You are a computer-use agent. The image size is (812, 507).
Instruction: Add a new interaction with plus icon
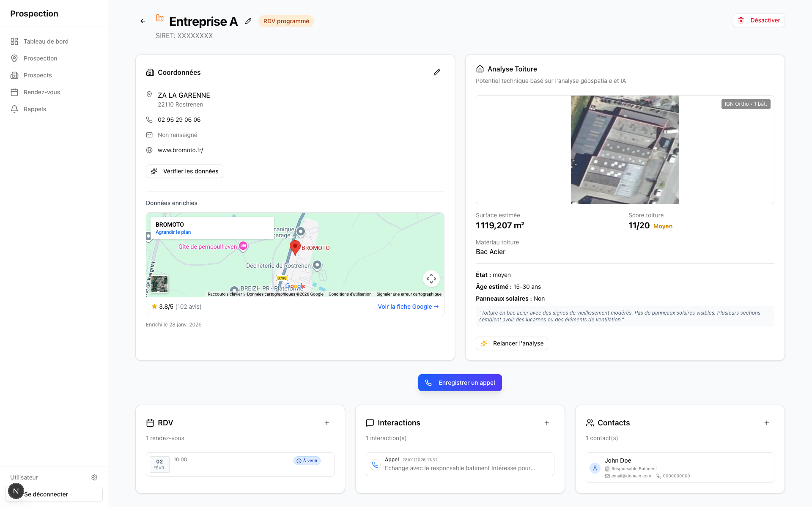pyautogui.click(x=547, y=423)
